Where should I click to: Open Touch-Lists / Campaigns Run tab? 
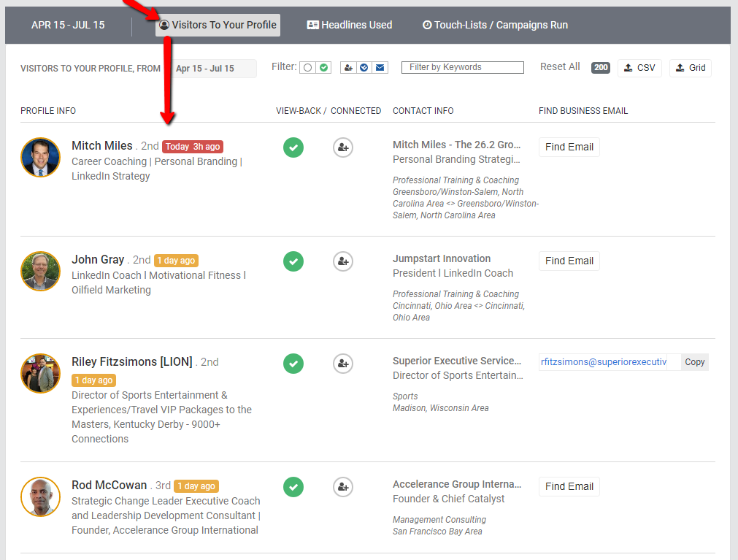click(x=495, y=25)
